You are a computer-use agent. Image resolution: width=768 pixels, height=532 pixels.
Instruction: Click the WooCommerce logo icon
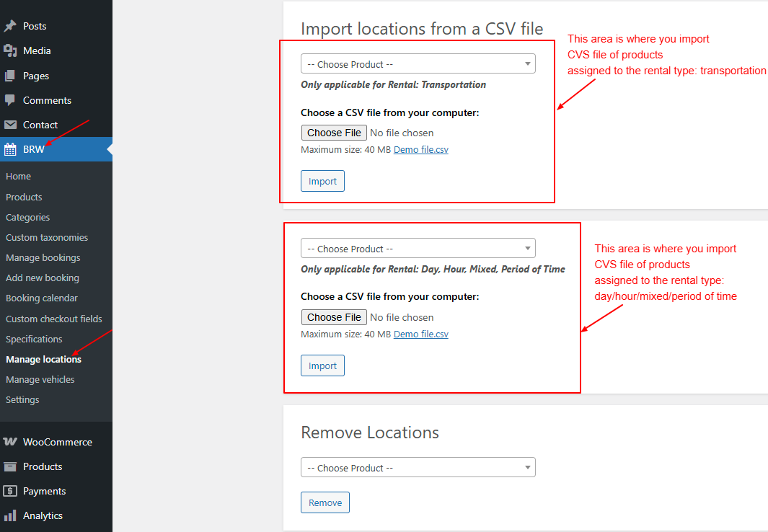(10, 442)
